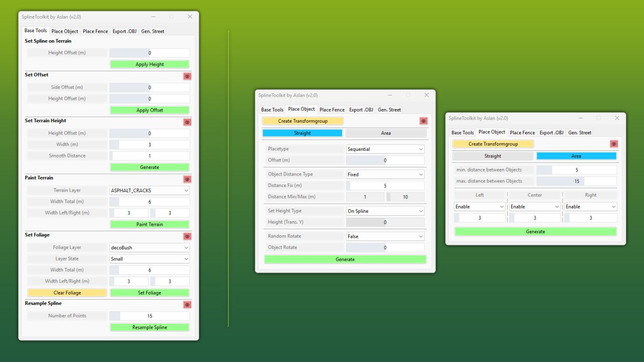Open the Foliage Layer decoBush dropdown
This screenshot has width=644, height=362.
149,248
